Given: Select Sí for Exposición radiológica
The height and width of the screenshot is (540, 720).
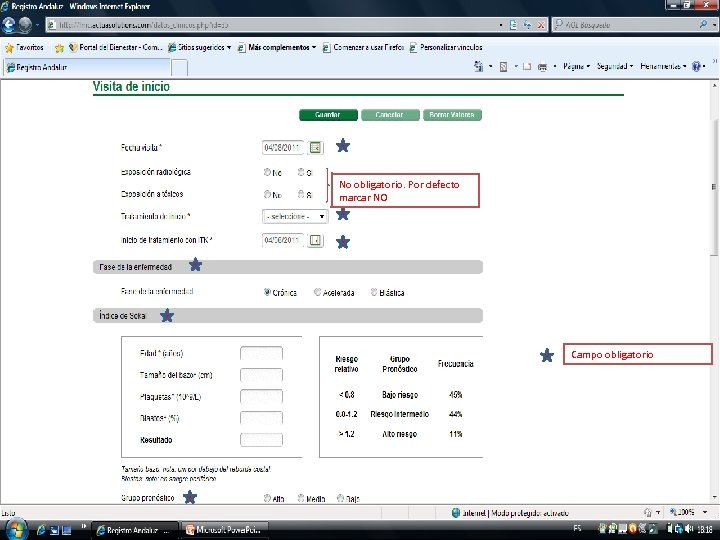Looking at the screenshot, I should 301,172.
